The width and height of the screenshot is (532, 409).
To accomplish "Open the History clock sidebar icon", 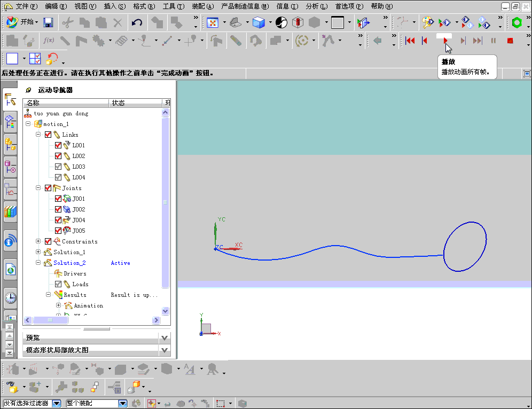I will 10,297.
